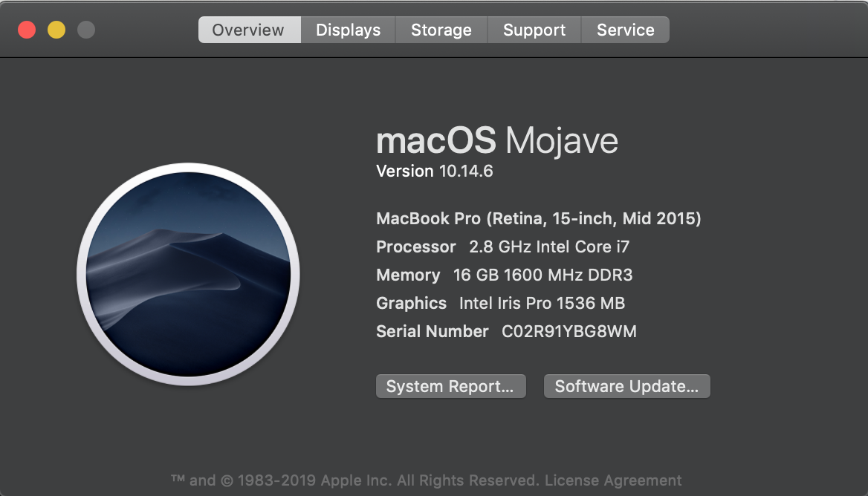Click the Intel Iris Pro graphics text
The height and width of the screenshot is (496, 868).
542,303
